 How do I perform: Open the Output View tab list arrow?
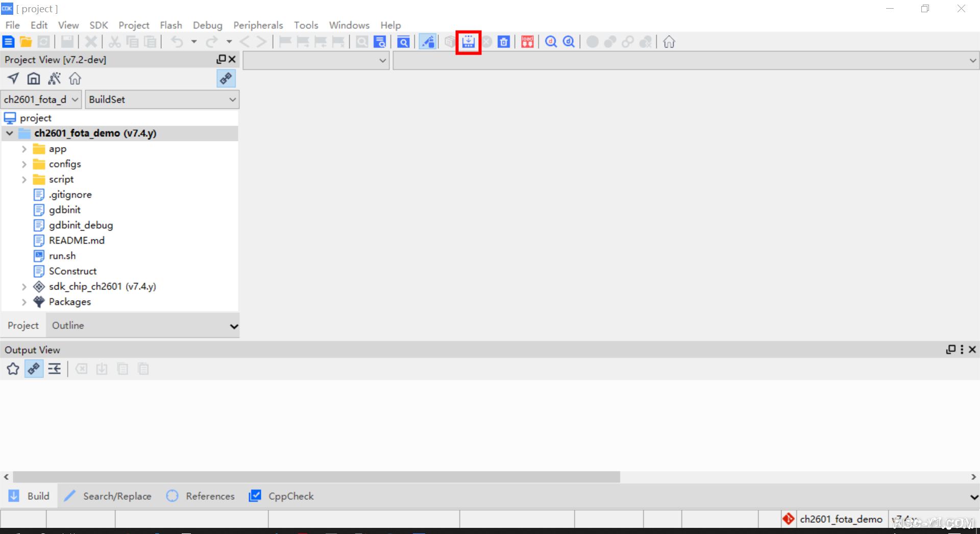[974, 497]
